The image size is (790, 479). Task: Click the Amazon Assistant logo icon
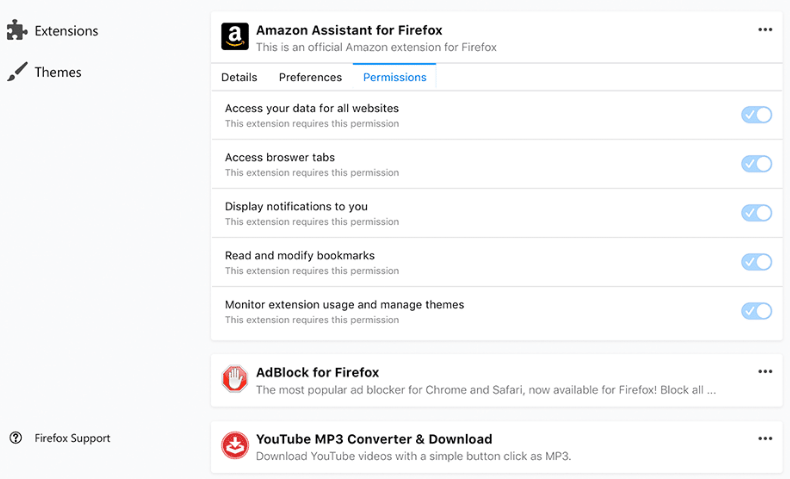pyautogui.click(x=235, y=37)
